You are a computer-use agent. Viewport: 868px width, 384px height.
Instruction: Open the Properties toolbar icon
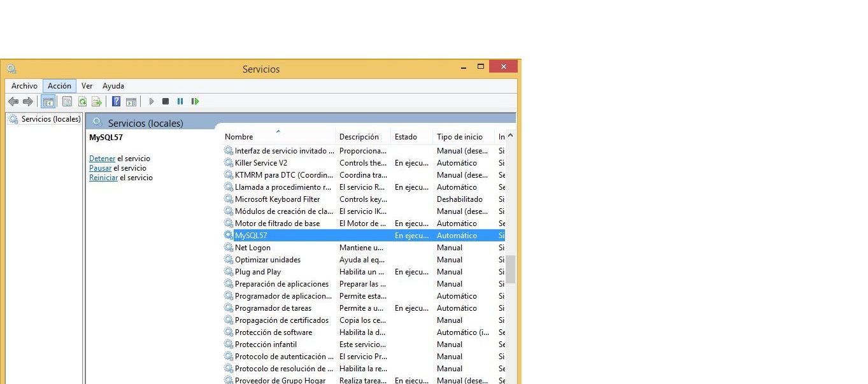67,101
